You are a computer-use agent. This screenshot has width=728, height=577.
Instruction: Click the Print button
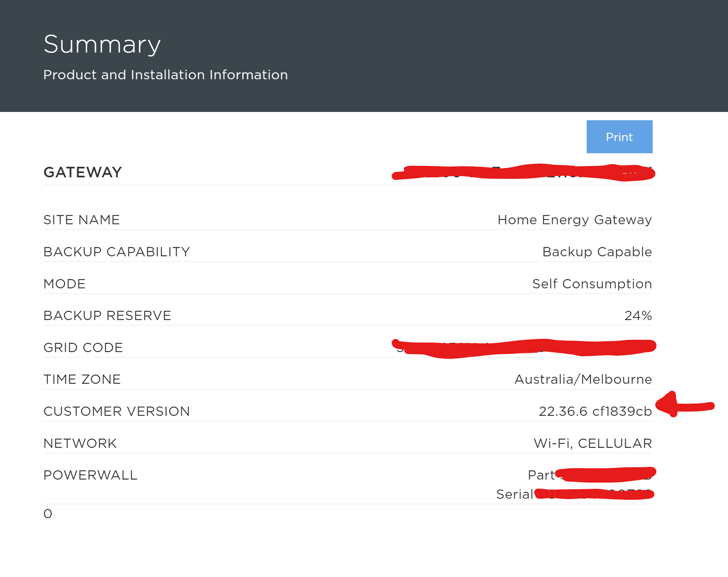[619, 137]
